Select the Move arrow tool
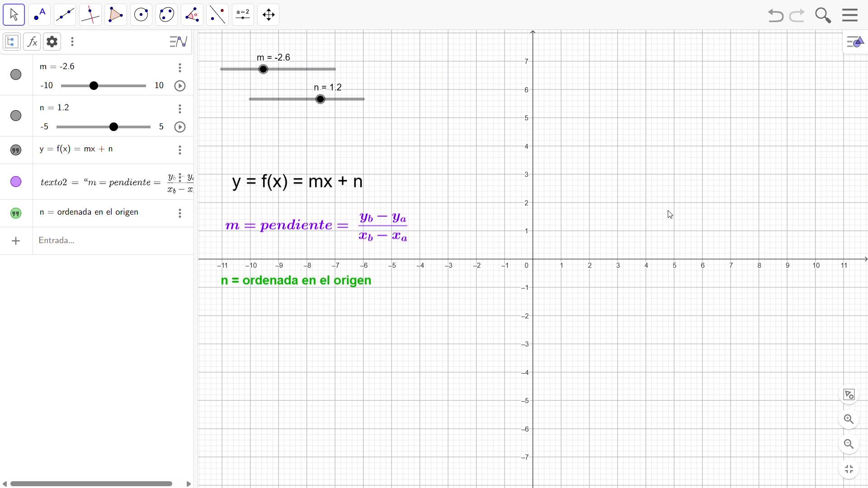This screenshot has height=488, width=868. (x=14, y=15)
